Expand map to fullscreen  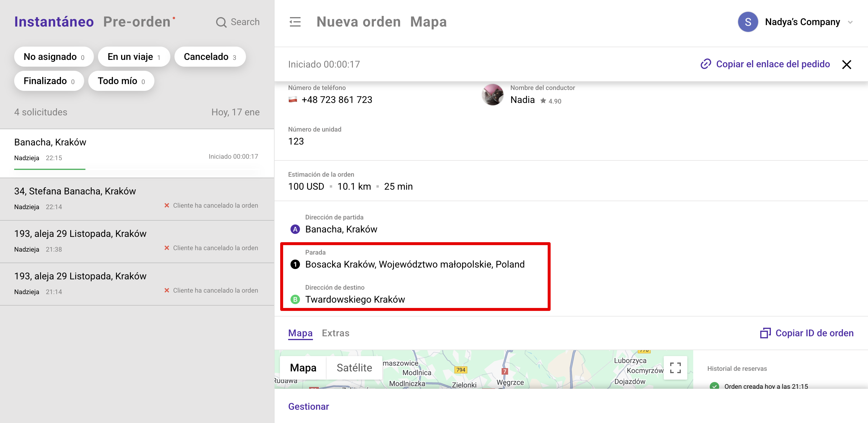coord(675,368)
